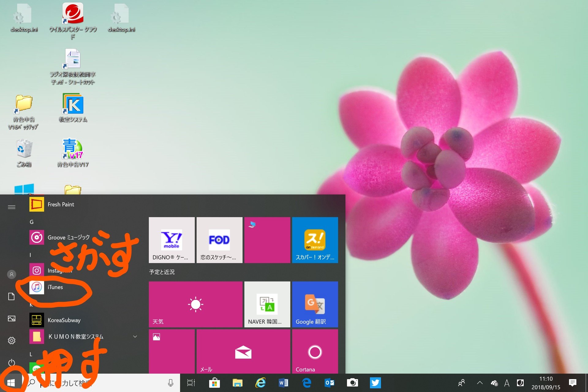
Task: Open the NAVER Korean dictionary tile
Action: [267, 304]
